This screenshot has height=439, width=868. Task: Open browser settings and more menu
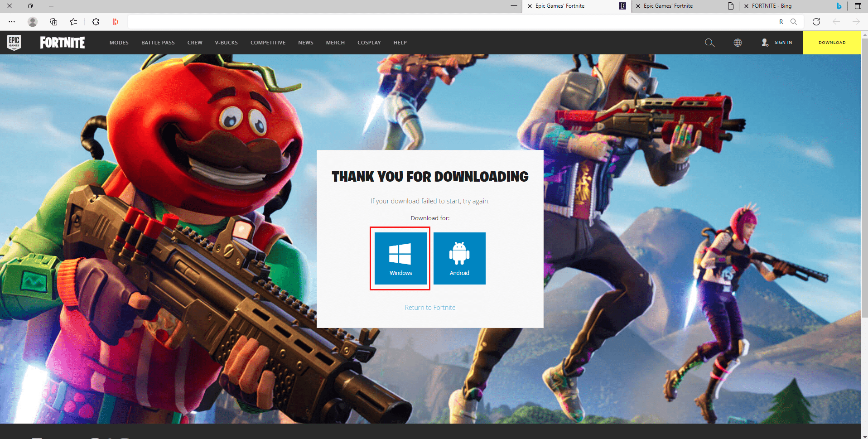point(12,22)
